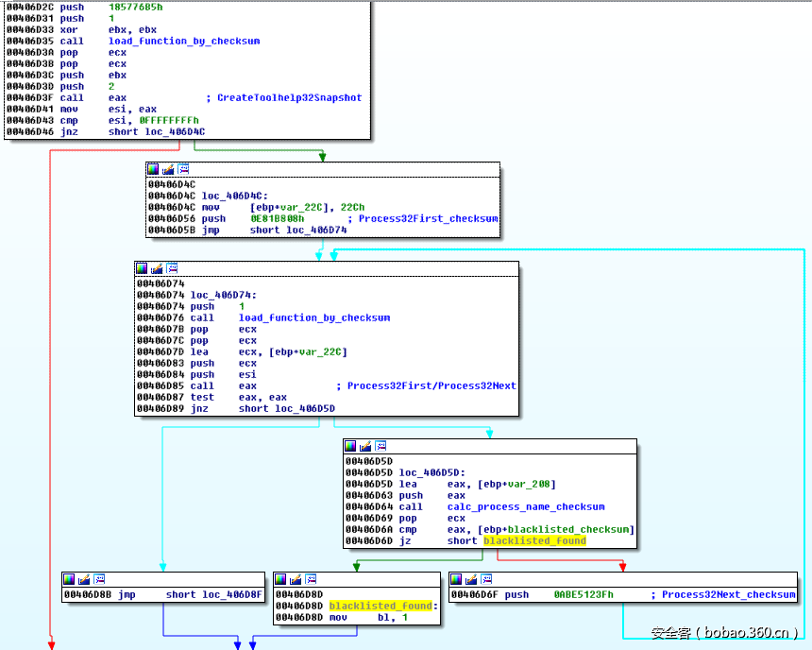Screen dimensions: 812x650
Task: Click the color icon on the jmp loc_406D8F node
Action: pyautogui.click(x=70, y=579)
